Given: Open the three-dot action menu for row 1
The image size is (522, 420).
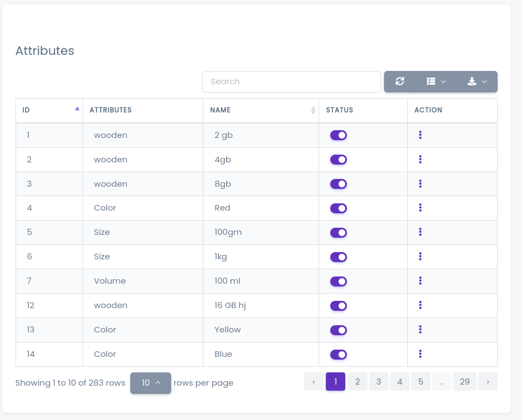Looking at the screenshot, I should tap(421, 135).
